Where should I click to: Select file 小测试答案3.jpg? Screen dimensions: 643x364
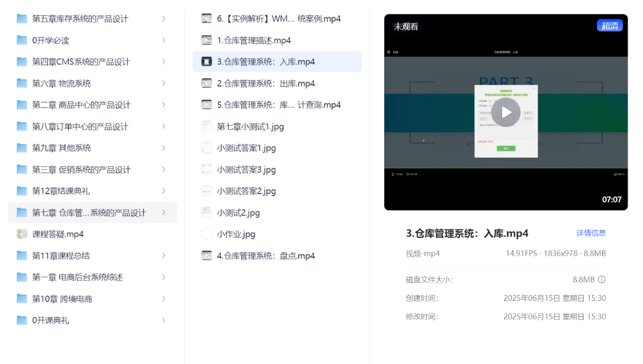point(246,170)
